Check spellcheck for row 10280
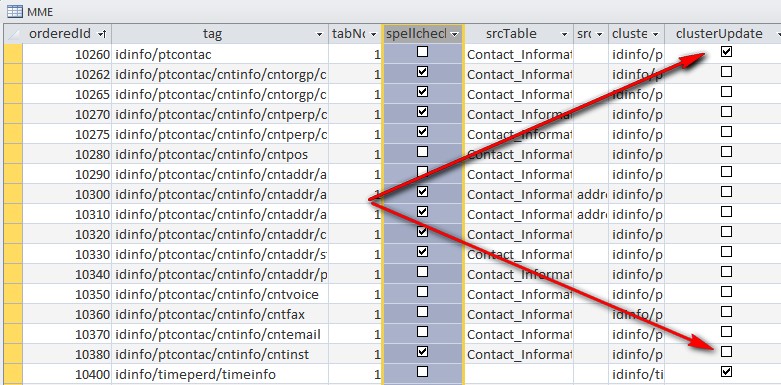Screen dimensions: 781x385 click(422, 151)
